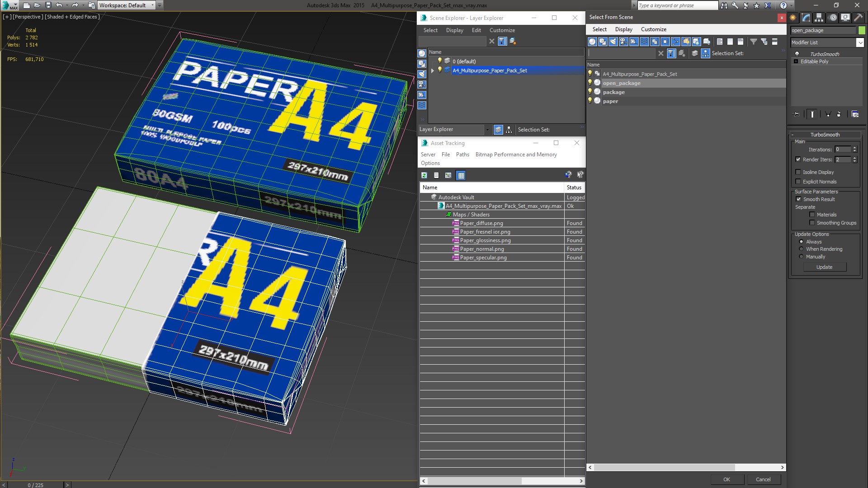Toggle Display Bone Objects filter icon

[x=675, y=42]
